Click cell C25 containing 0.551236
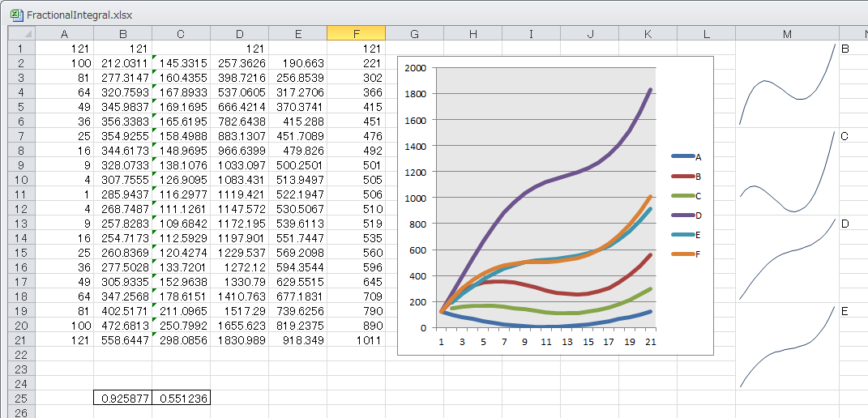 pos(181,398)
